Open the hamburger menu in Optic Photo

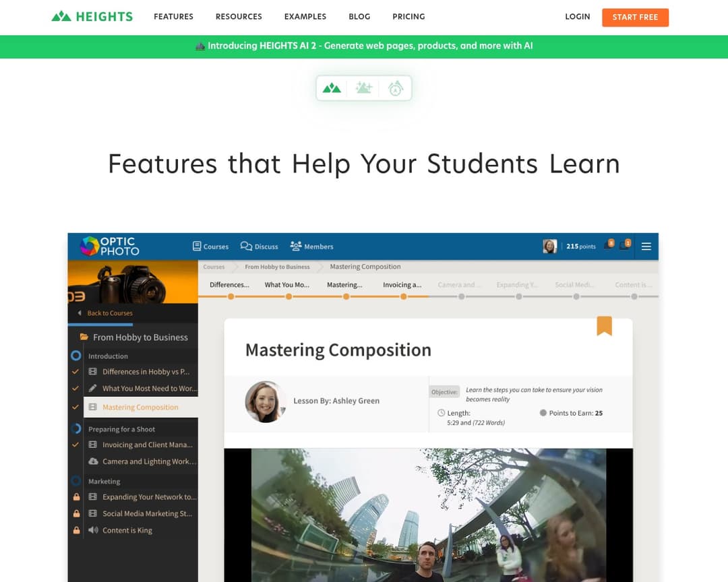click(x=646, y=247)
